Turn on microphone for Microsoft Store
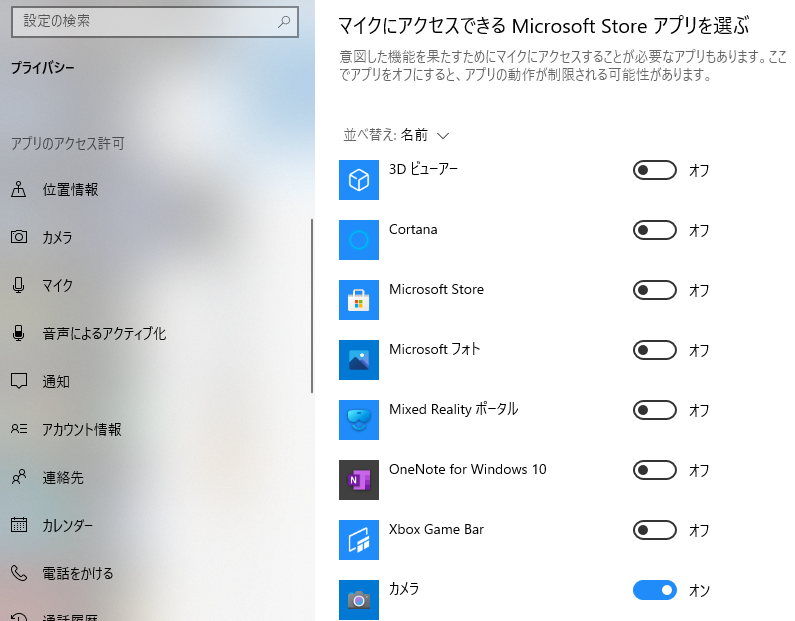The image size is (795, 621). (655, 290)
